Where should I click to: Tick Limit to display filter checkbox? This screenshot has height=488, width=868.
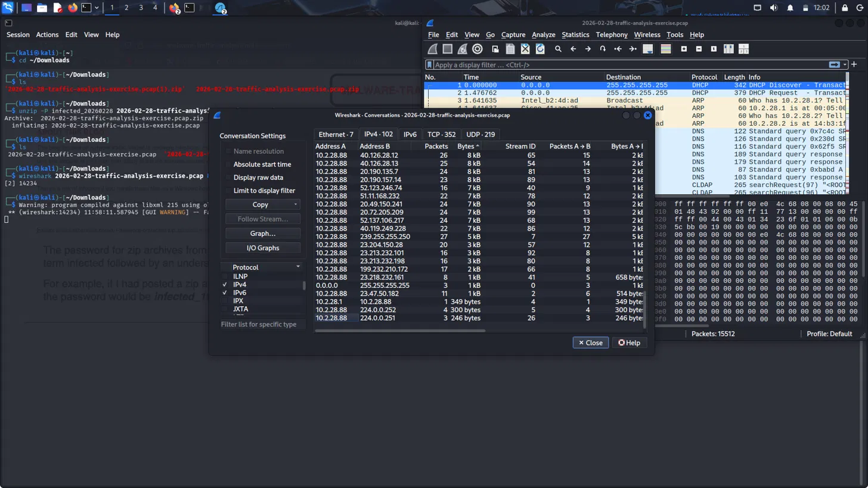[228, 191]
